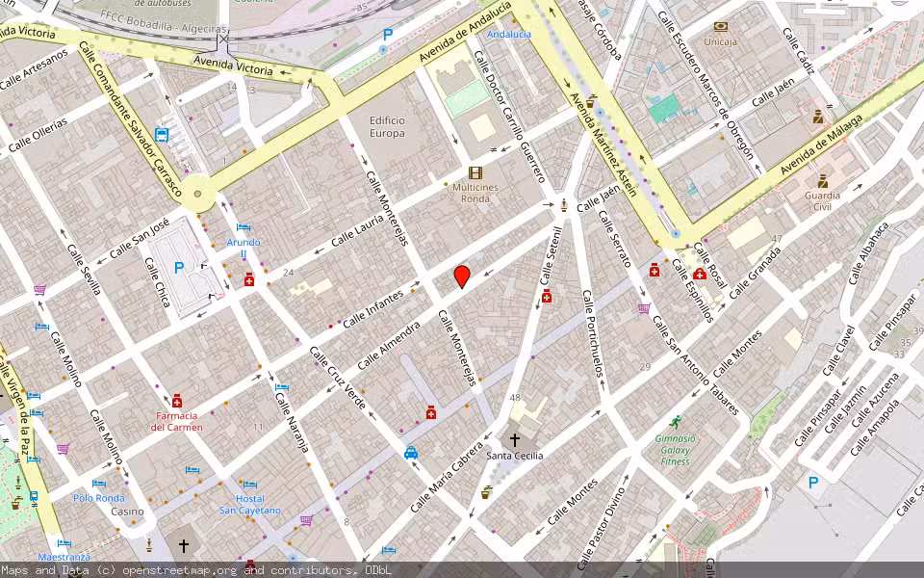Click the Calle Lauría street label
The width and height of the screenshot is (924, 578).
click(357, 230)
